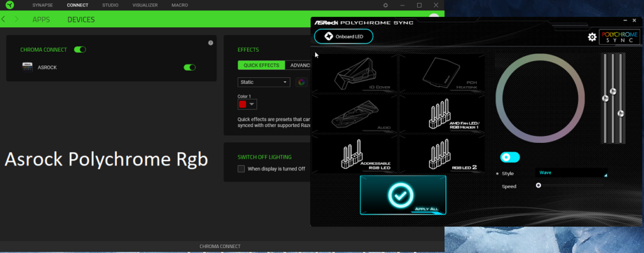This screenshot has height=253, width=644.
Task: Select the Audio LED zone
Action: [x=354, y=113]
